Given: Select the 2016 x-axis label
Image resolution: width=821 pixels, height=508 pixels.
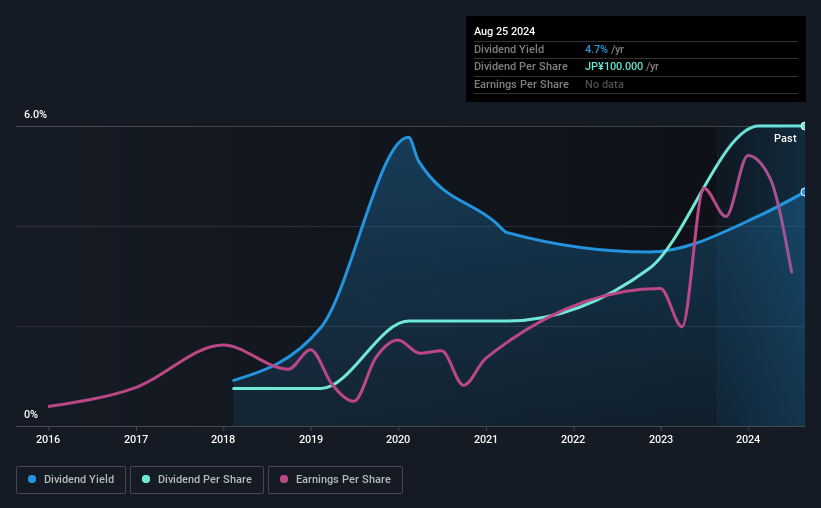Looking at the screenshot, I should [x=48, y=439].
